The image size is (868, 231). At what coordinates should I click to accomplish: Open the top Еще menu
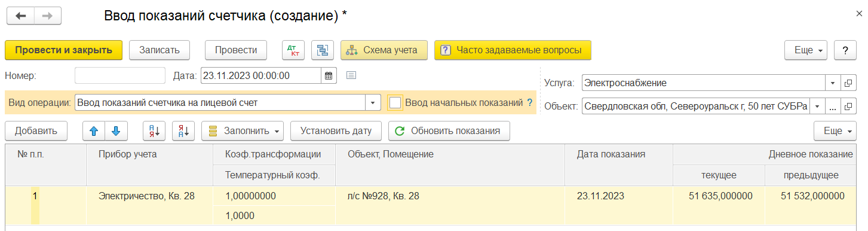click(806, 50)
